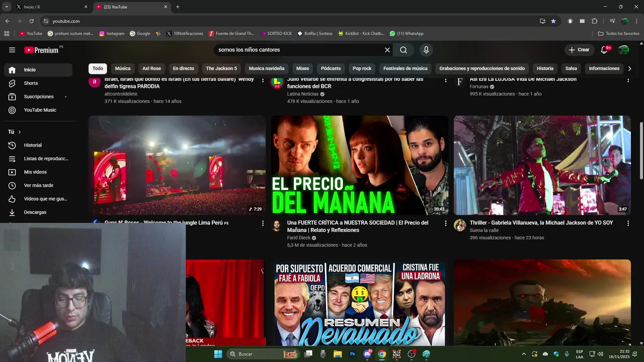Show more category chips with right arrow

[x=629, y=68]
